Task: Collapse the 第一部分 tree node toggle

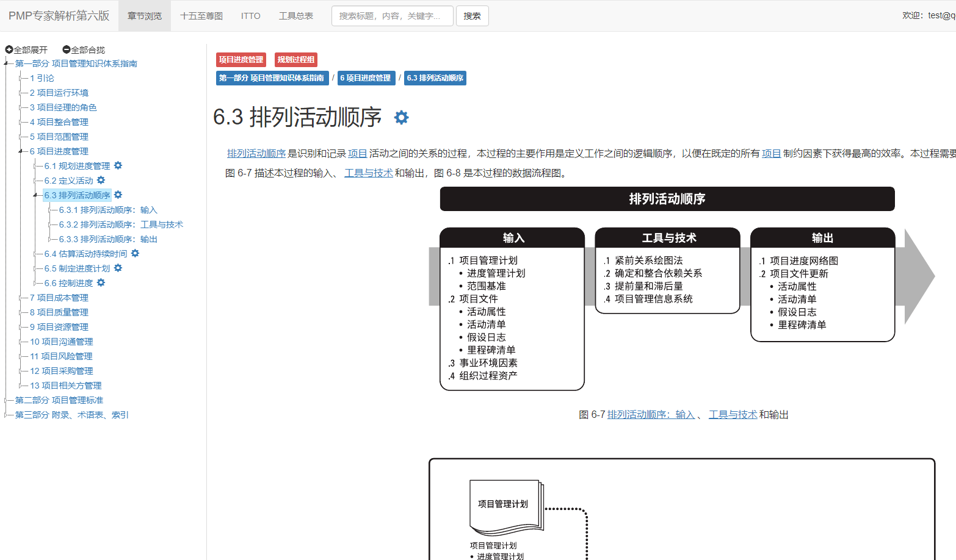Action: 6,63
